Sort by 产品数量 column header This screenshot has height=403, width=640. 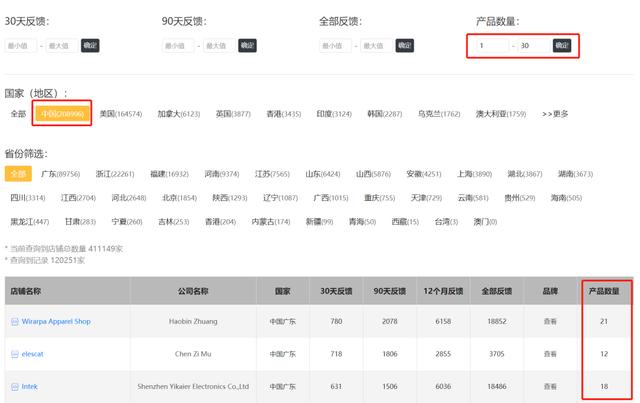point(604,291)
